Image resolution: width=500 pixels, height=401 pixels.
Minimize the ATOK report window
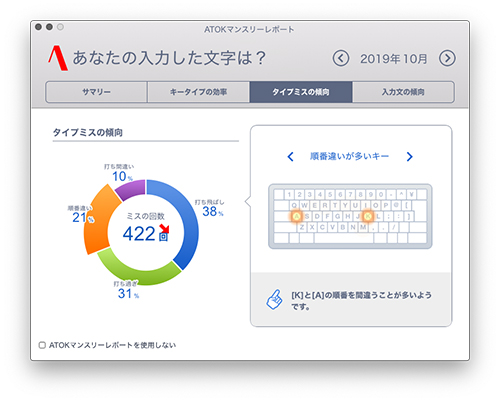[49, 27]
